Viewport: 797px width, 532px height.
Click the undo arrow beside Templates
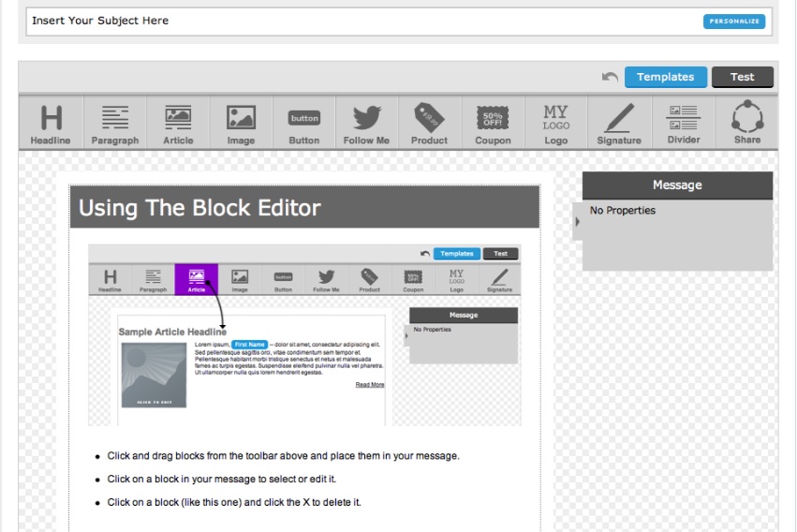pos(610,77)
